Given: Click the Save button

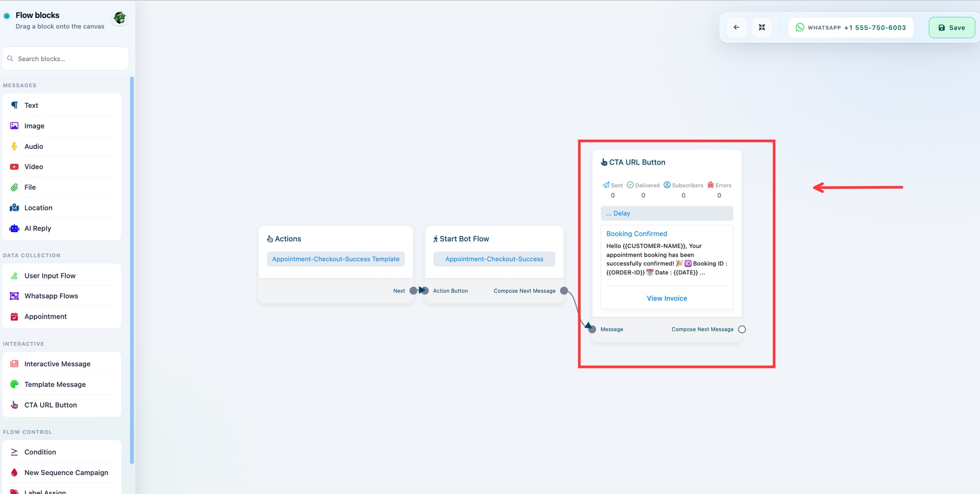Looking at the screenshot, I should tap(952, 27).
